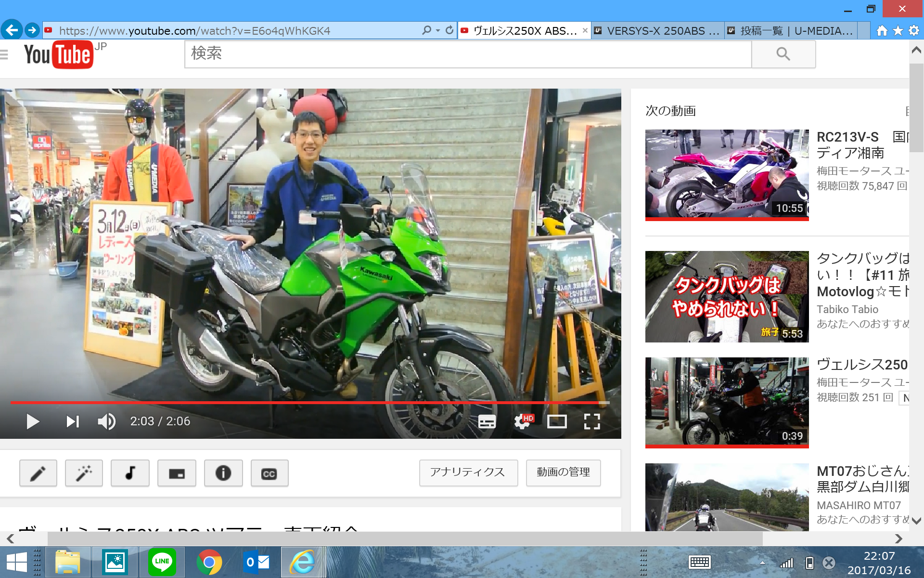This screenshot has width=924, height=578.
Task: Enter fullscreen mode in player
Action: [592, 421]
